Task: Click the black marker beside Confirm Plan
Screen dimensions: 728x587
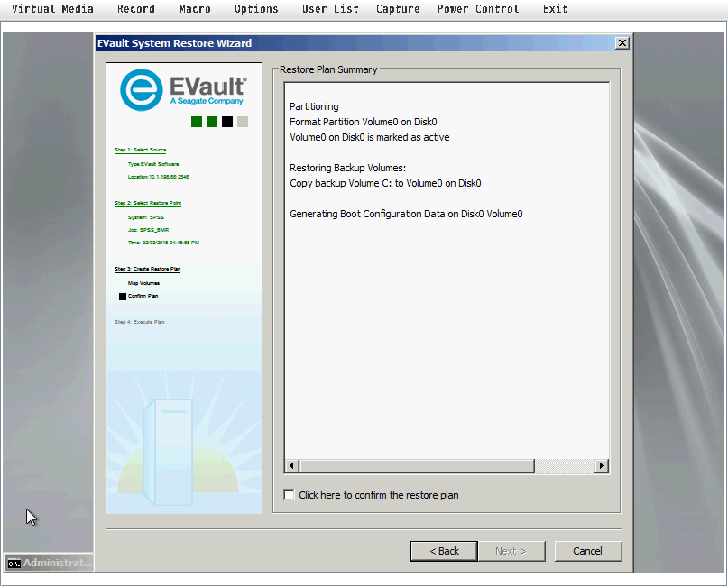Action: (123, 297)
